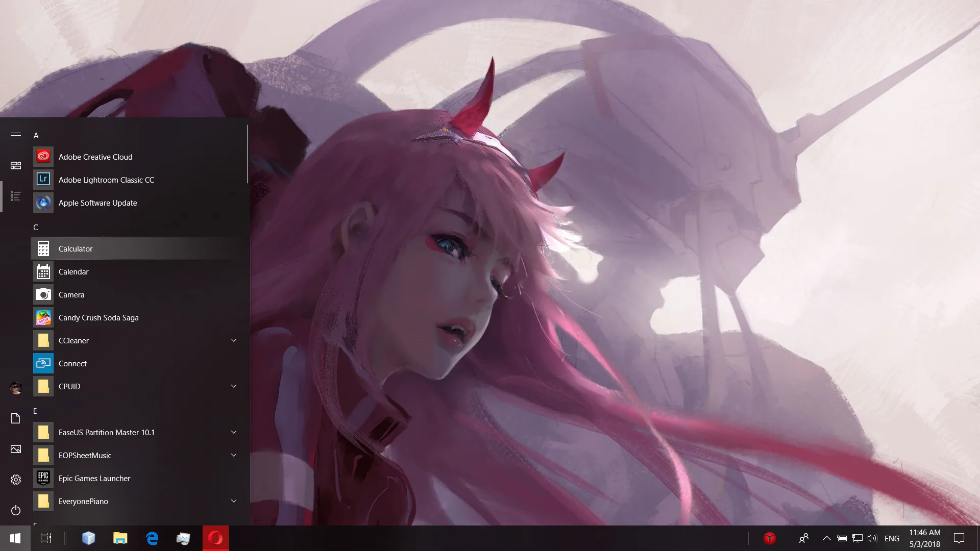Click the app list scrollbar thumb
This screenshot has height=551, width=980.
(x=248, y=155)
